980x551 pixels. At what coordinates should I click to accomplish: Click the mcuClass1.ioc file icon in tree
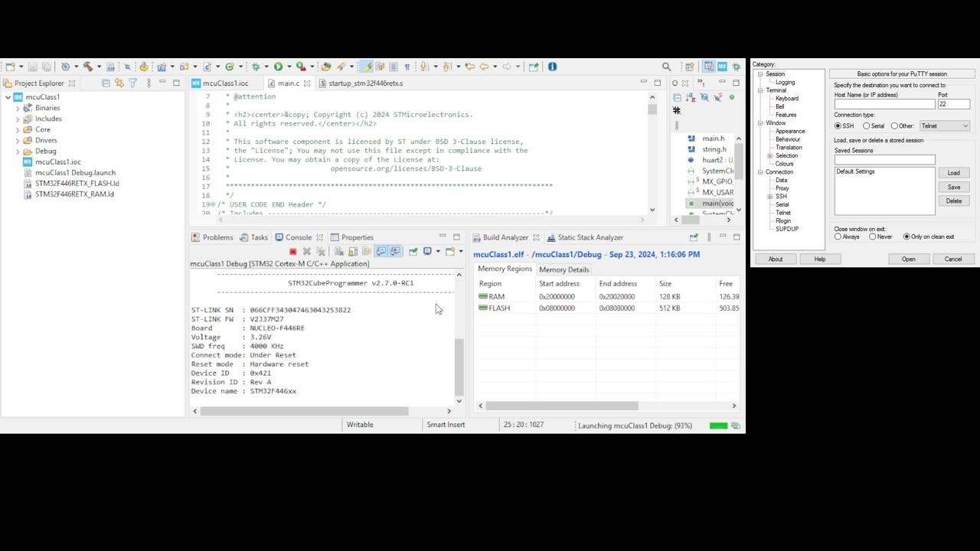28,161
